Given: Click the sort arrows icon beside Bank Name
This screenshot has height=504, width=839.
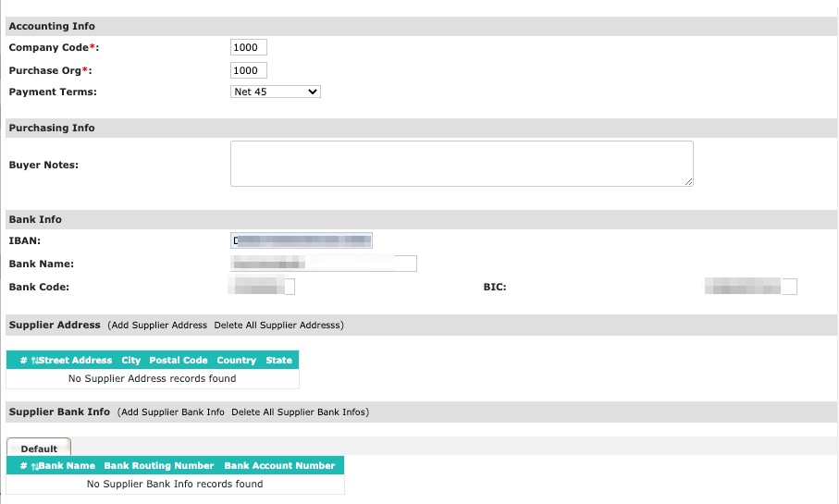Looking at the screenshot, I should pyautogui.click(x=34, y=466).
